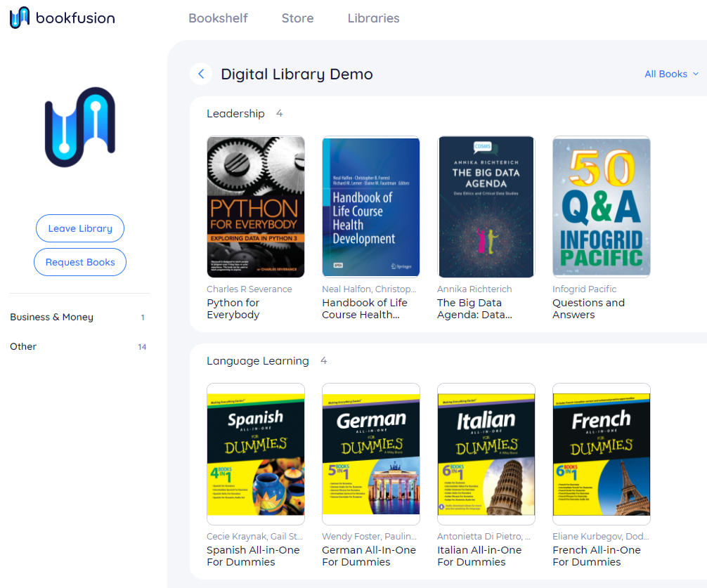Viewport: 707px width, 588px height.
Task: Click the count 14 beside Other
Action: 142,347
